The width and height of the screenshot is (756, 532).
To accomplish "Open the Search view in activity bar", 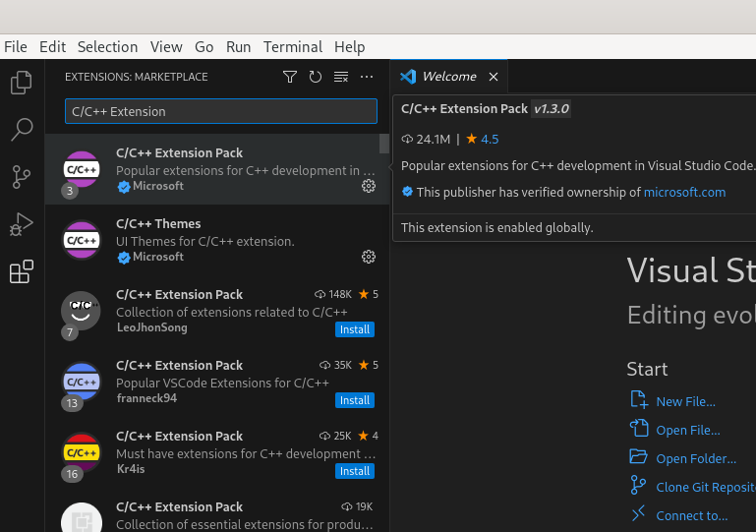I will click(21, 130).
